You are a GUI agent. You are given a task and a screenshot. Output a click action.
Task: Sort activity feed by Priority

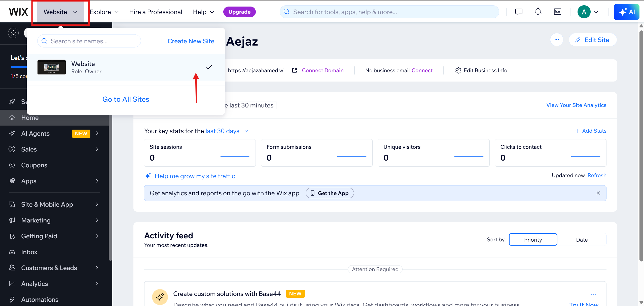533,240
